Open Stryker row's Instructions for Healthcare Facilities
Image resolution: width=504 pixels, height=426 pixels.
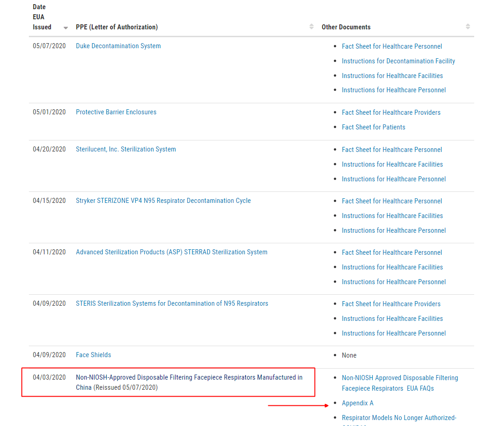(x=393, y=216)
